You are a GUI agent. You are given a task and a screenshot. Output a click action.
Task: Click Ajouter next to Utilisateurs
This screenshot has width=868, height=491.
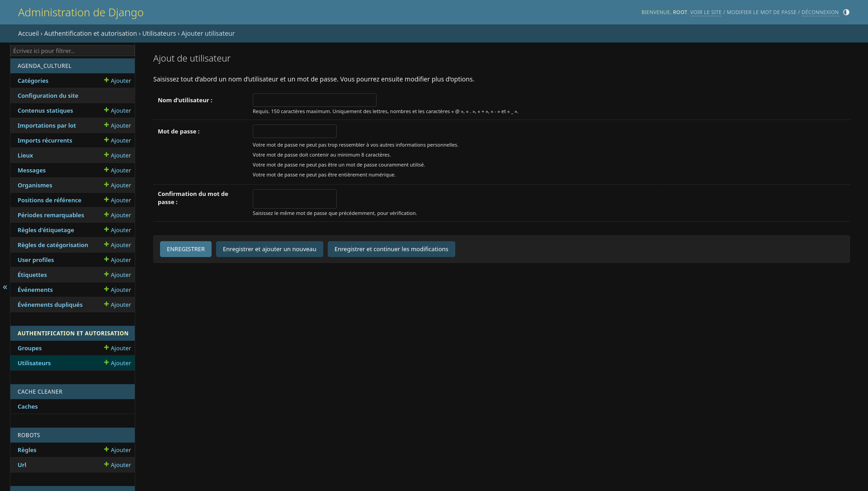click(118, 363)
